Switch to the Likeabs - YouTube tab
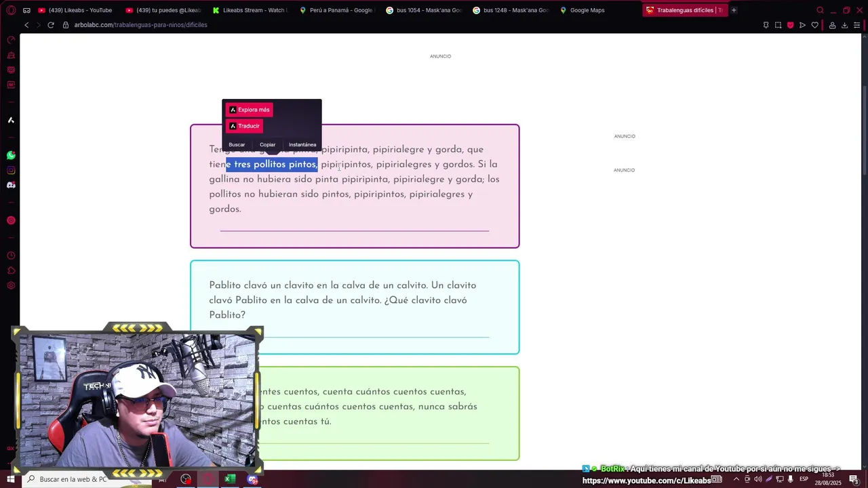The image size is (868, 488). pyautogui.click(x=75, y=10)
